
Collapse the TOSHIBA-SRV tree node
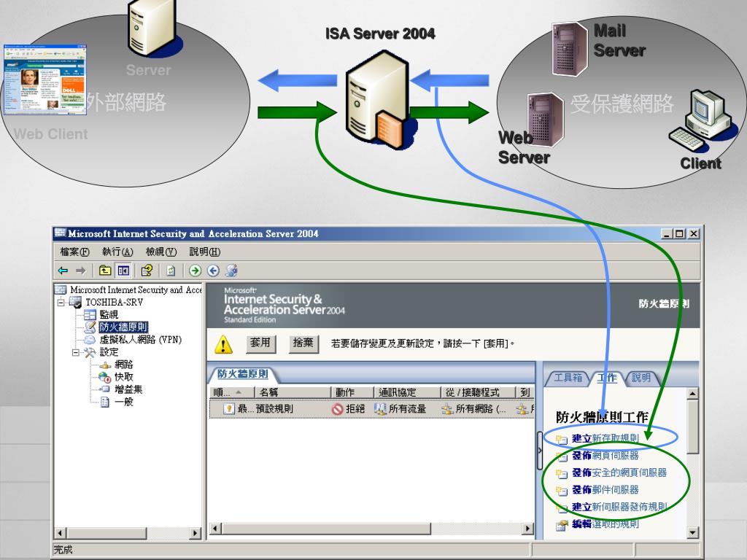point(61,302)
